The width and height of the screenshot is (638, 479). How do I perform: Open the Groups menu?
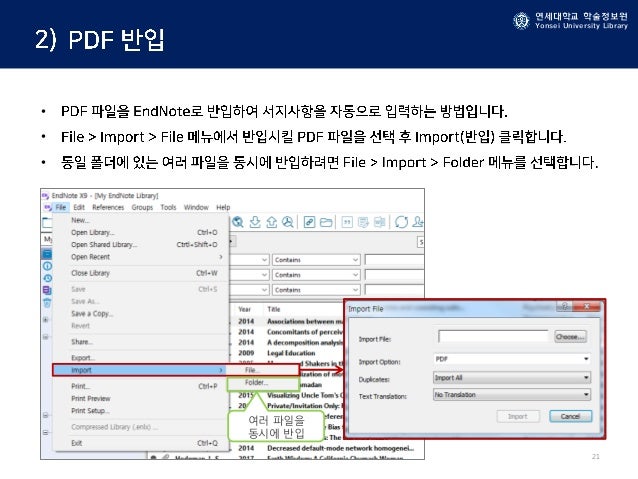point(142,207)
